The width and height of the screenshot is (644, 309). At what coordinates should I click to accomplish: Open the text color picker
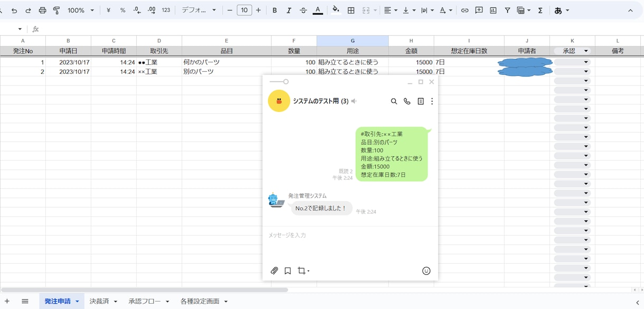pos(318,11)
